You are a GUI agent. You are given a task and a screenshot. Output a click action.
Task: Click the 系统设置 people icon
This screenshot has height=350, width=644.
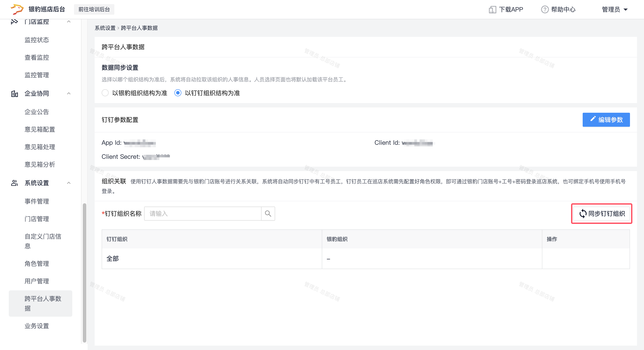pos(14,183)
